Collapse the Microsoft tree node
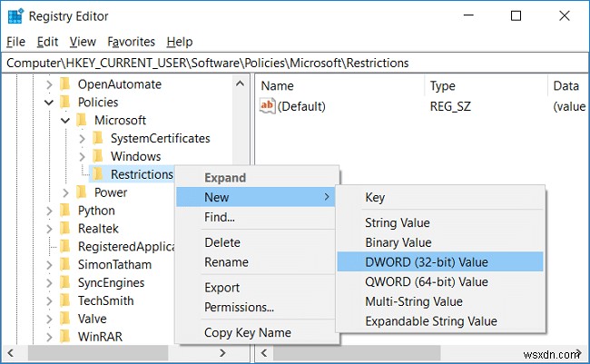 point(64,121)
